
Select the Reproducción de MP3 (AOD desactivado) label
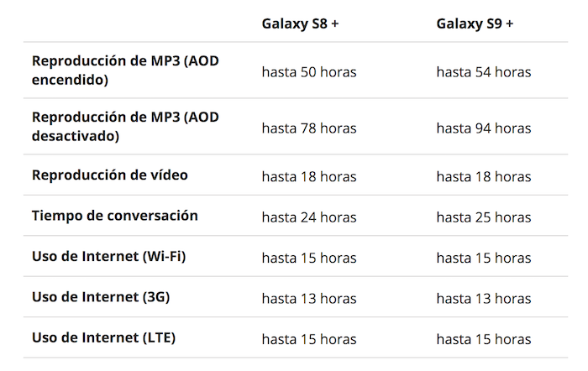[125, 126]
